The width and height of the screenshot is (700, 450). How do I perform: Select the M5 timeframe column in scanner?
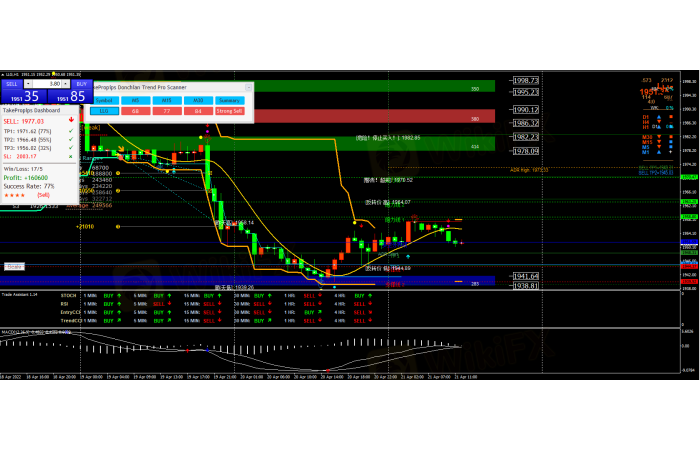(135, 100)
